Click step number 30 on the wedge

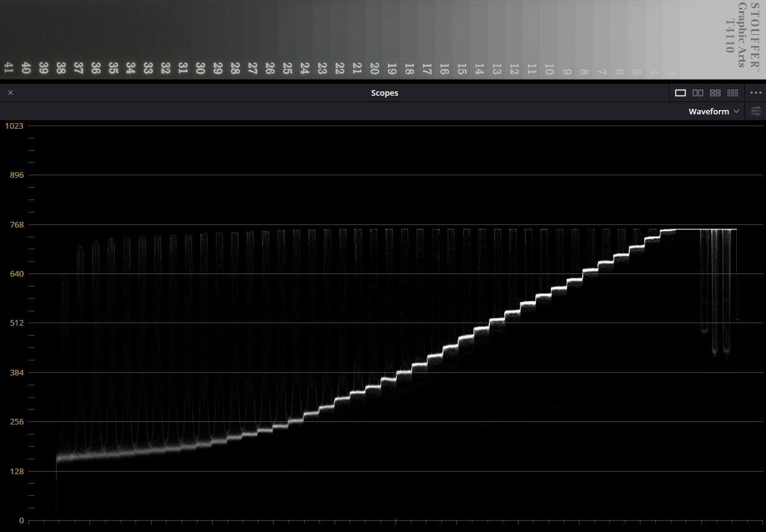point(200,68)
